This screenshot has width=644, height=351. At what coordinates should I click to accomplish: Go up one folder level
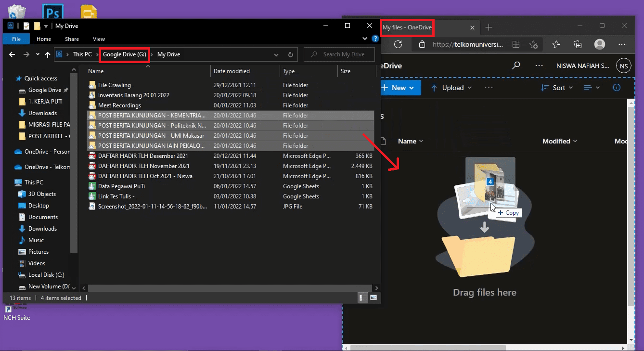pyautogui.click(x=48, y=54)
